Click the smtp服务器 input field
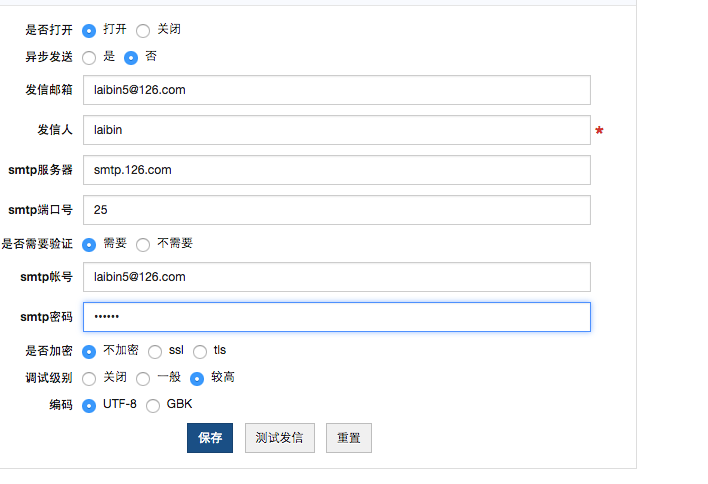Image resolution: width=708 pixels, height=484 pixels. (336, 170)
